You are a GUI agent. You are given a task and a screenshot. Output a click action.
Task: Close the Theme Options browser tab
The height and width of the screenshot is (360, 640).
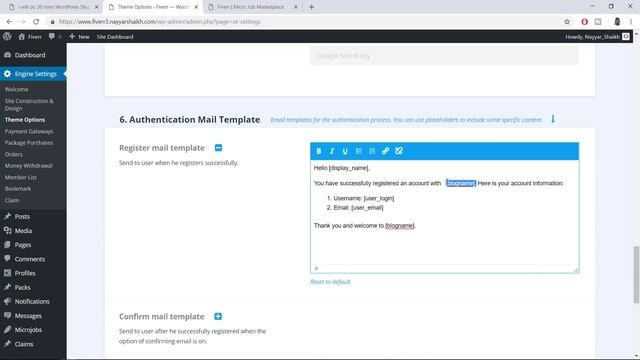click(196, 7)
